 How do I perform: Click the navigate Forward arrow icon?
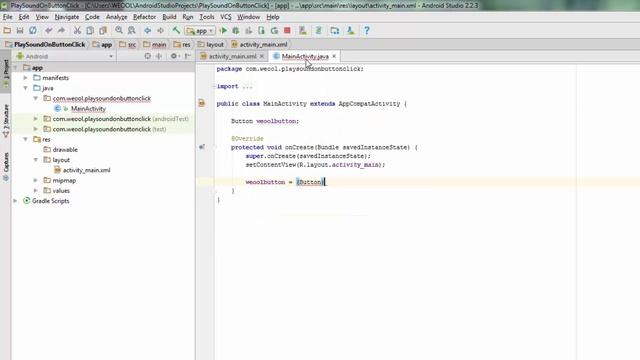[x=160, y=31]
